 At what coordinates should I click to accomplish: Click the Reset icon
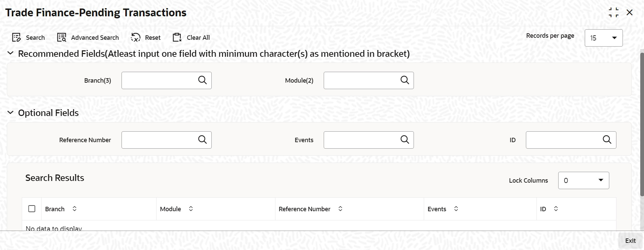(135, 37)
